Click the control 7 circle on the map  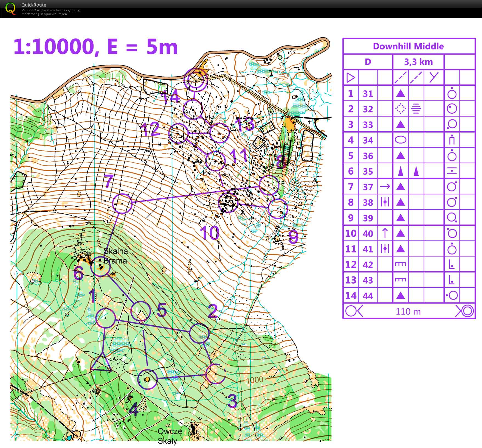(x=122, y=203)
